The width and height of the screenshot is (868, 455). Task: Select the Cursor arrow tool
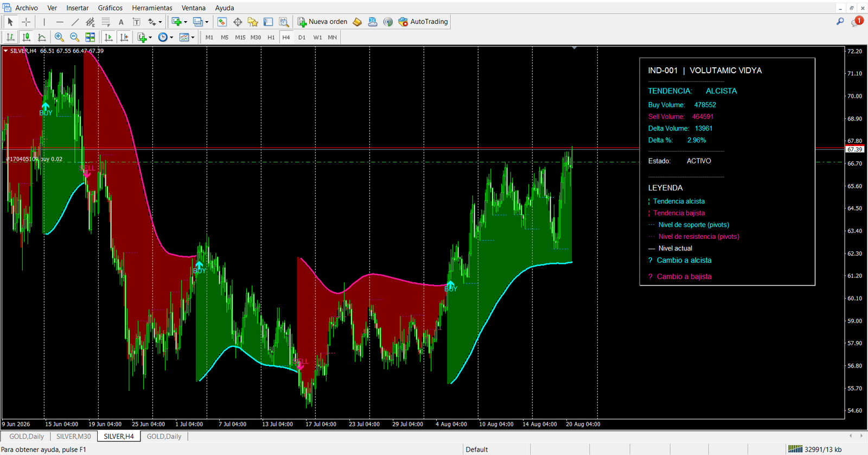pyautogui.click(x=10, y=22)
